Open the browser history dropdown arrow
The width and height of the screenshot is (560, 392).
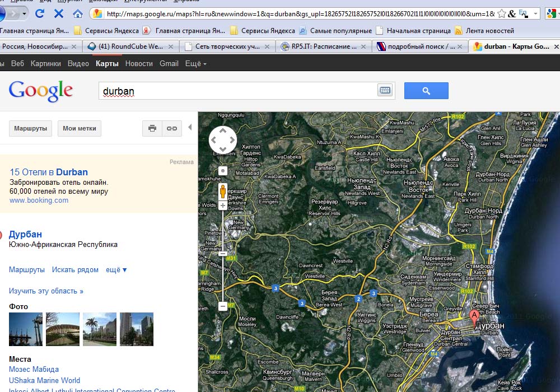(x=24, y=14)
